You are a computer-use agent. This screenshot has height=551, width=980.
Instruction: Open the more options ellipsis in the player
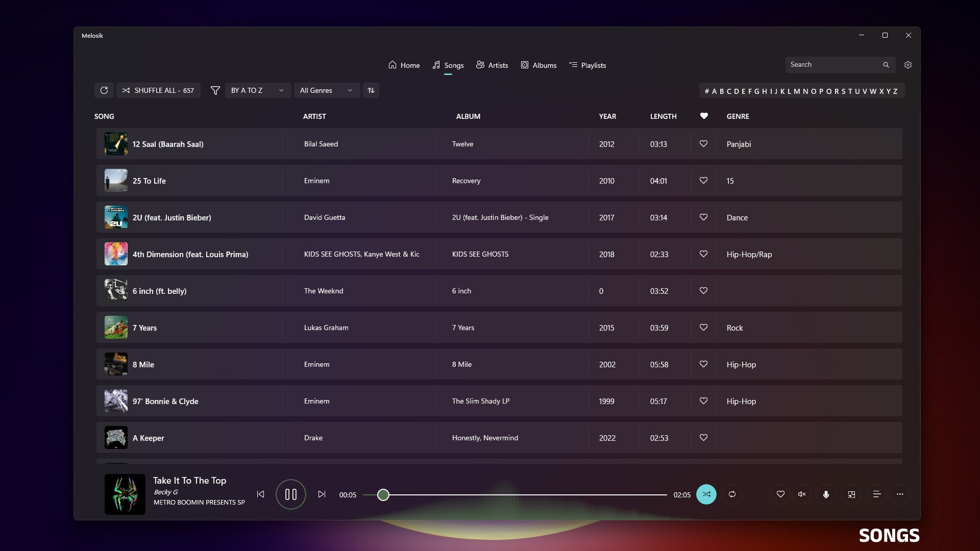(x=900, y=494)
